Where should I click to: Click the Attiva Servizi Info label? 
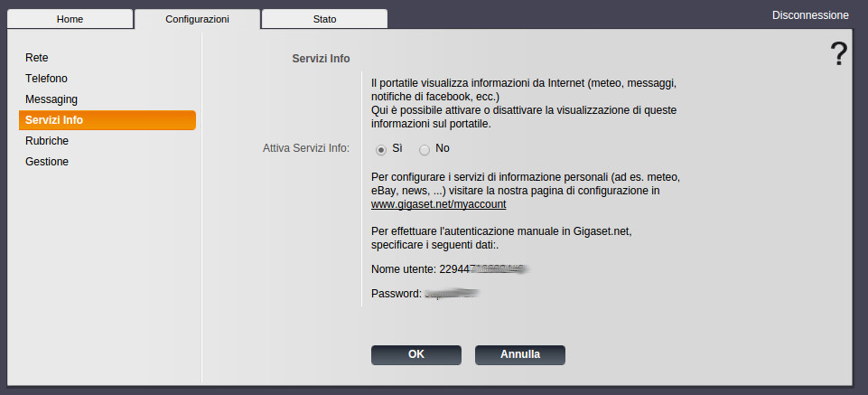point(305,148)
